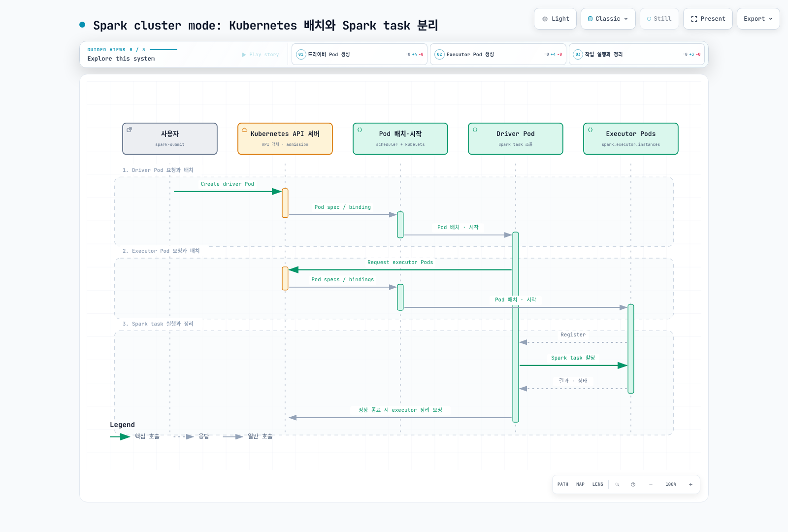Screen dimensions: 788x532
Task: Zoom in with the plus button
Action: pyautogui.click(x=690, y=484)
